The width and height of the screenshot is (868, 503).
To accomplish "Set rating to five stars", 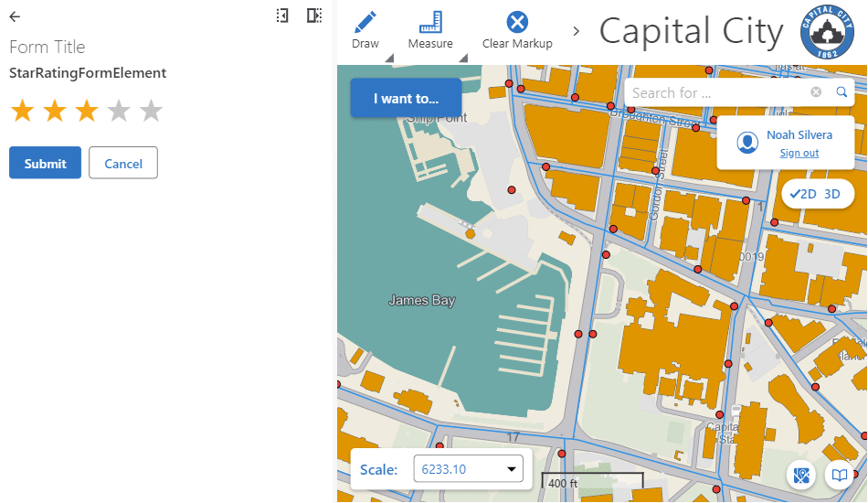I will (x=151, y=112).
